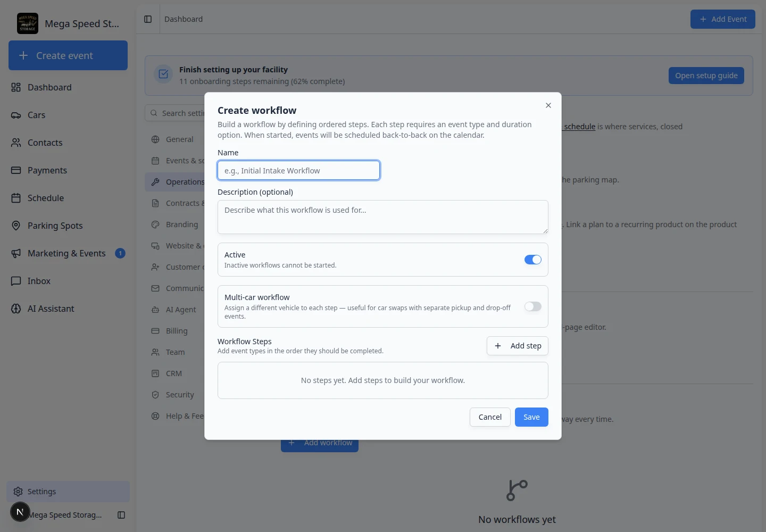Click the Branding palette icon

155,225
